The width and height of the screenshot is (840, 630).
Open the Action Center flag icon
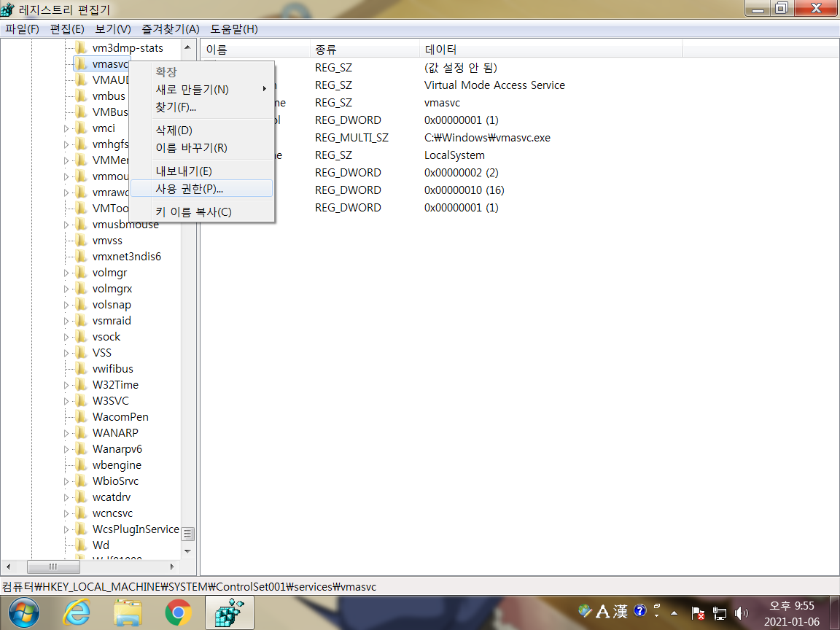698,612
